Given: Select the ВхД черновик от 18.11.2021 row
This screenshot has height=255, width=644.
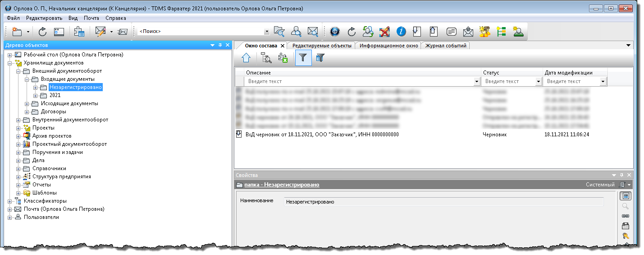Looking at the screenshot, I should [322, 134].
